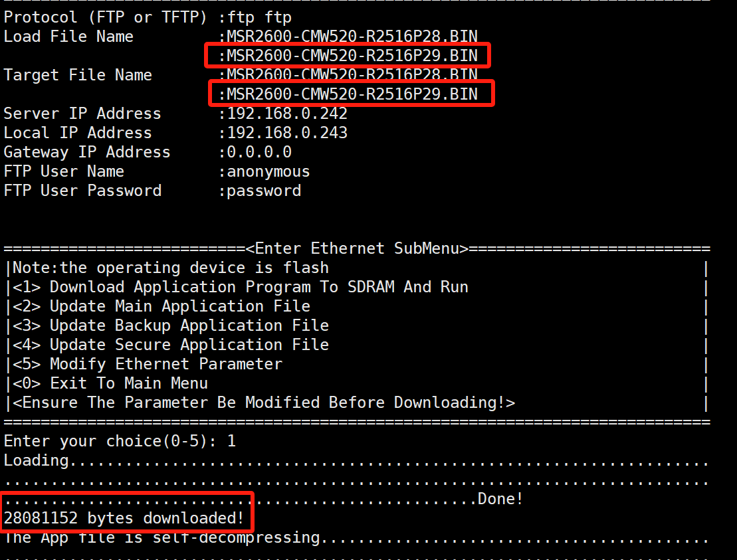Pick <5> Modify Ethernet Parameter option

[x=147, y=364]
